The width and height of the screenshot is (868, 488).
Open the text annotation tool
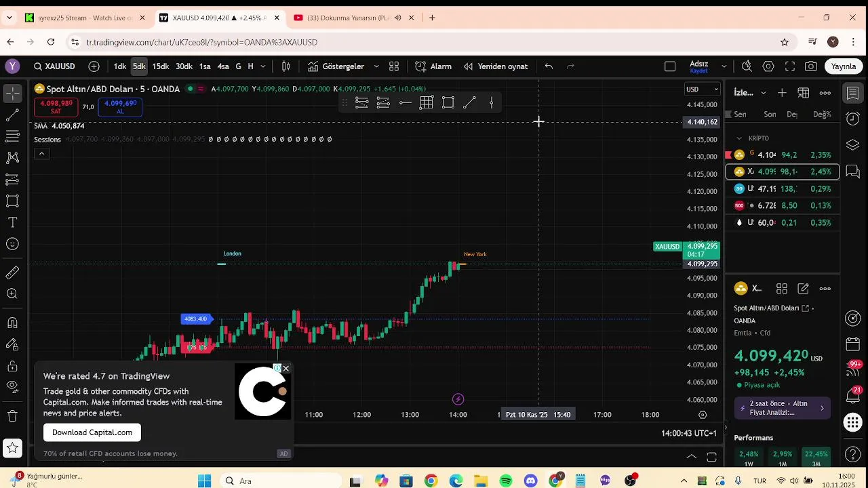click(12, 222)
